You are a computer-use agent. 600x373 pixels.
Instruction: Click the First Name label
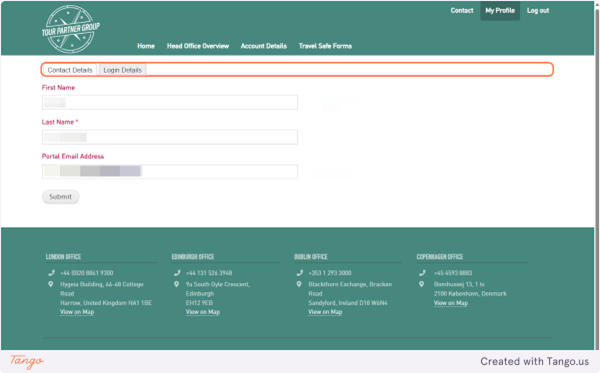coord(58,88)
